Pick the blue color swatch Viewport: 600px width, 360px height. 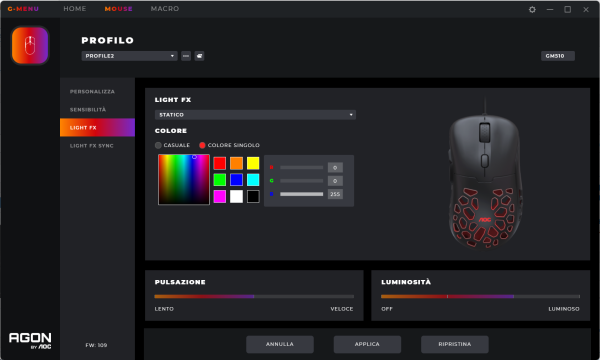tap(236, 180)
